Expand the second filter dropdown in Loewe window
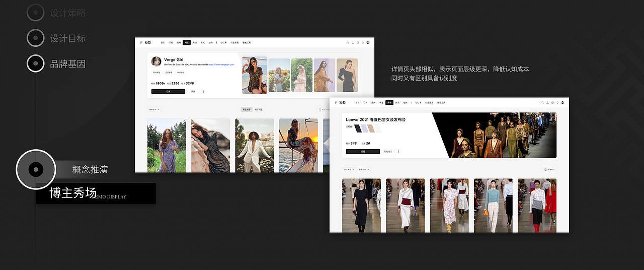Viewport: 644px width, 270px height. pyautogui.click(x=364, y=170)
